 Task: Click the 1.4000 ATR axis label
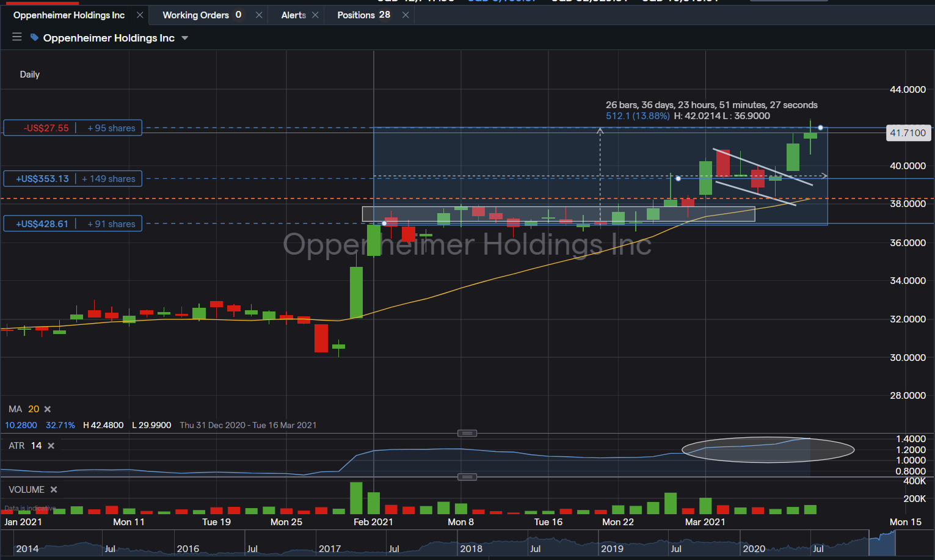(911, 439)
